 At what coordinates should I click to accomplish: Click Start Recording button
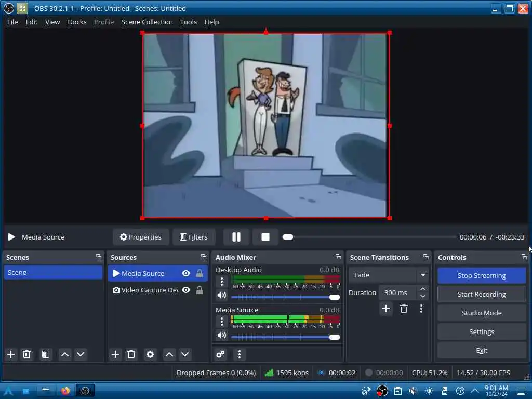click(x=482, y=294)
